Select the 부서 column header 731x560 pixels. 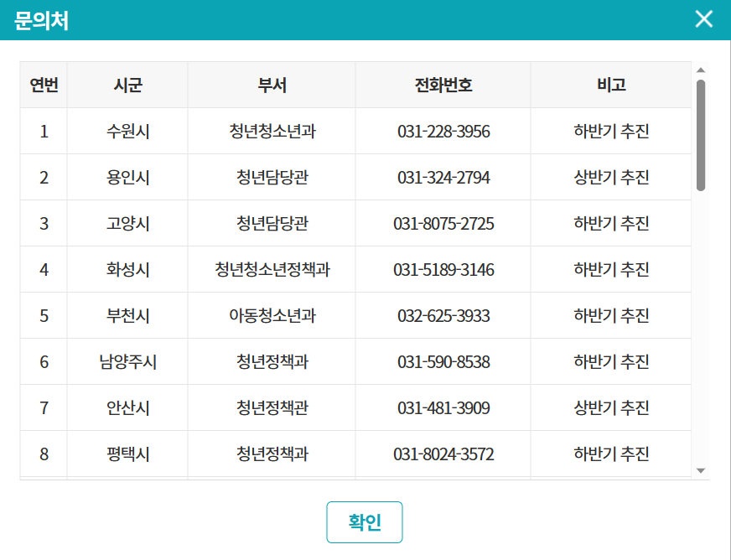pyautogui.click(x=271, y=85)
